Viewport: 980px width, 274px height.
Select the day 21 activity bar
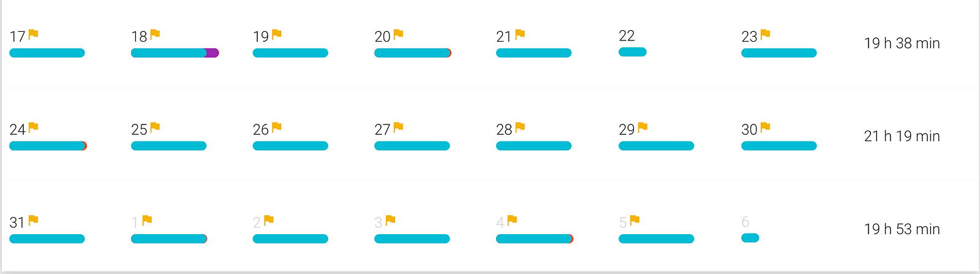tap(533, 53)
